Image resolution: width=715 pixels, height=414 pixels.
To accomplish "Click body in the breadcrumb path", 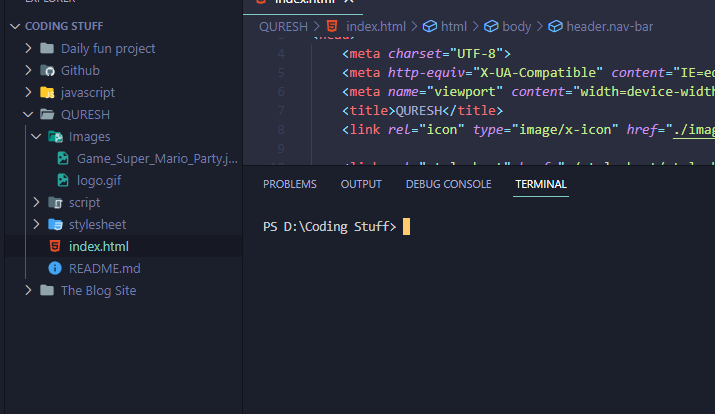I will click(x=517, y=26).
